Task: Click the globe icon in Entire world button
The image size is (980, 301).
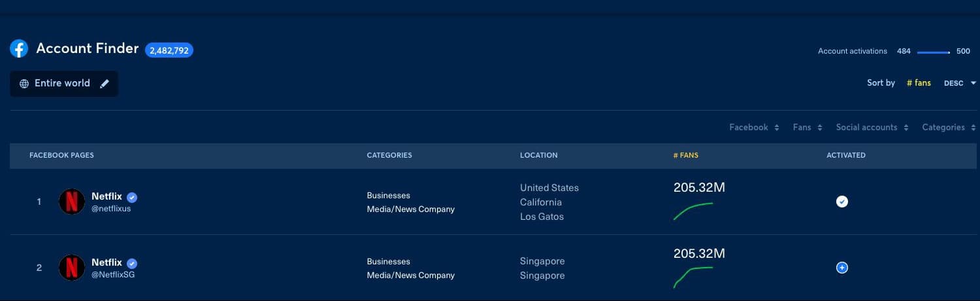Action: 24,84
